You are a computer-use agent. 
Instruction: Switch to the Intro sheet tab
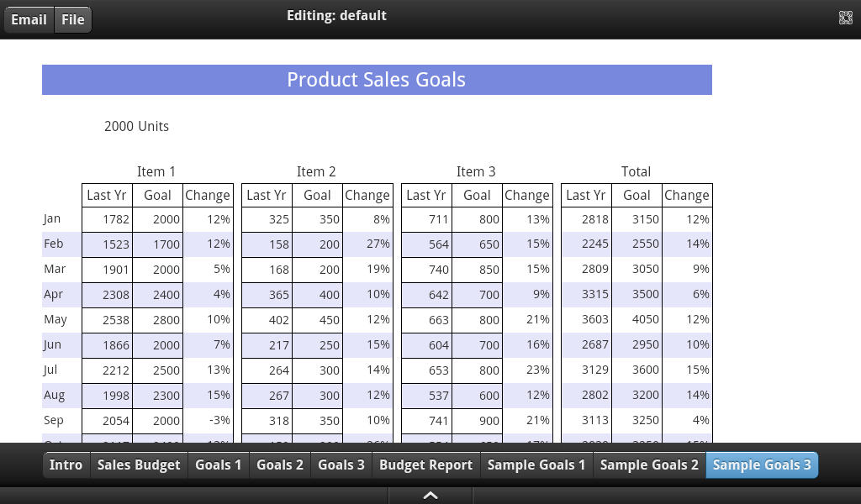[66, 465]
